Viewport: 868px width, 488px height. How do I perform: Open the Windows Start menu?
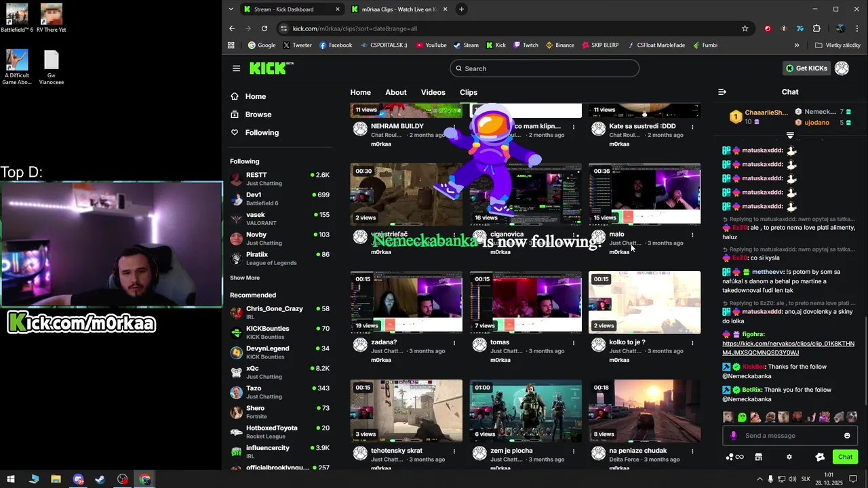point(11,479)
